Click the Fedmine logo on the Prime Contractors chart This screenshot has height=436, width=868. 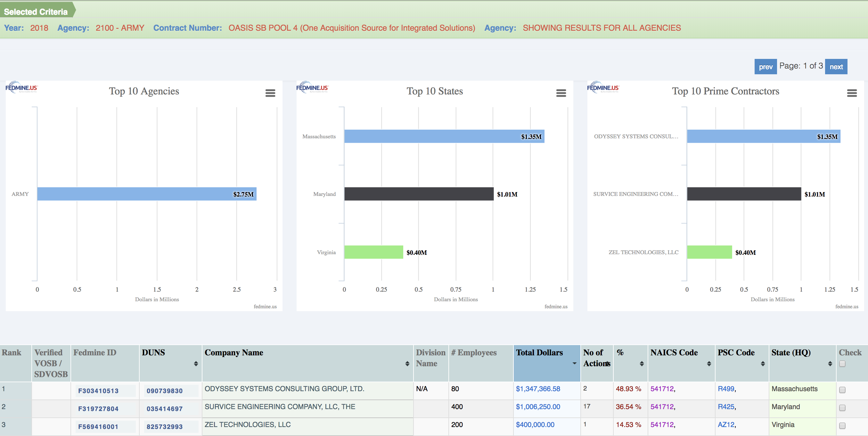[603, 87]
